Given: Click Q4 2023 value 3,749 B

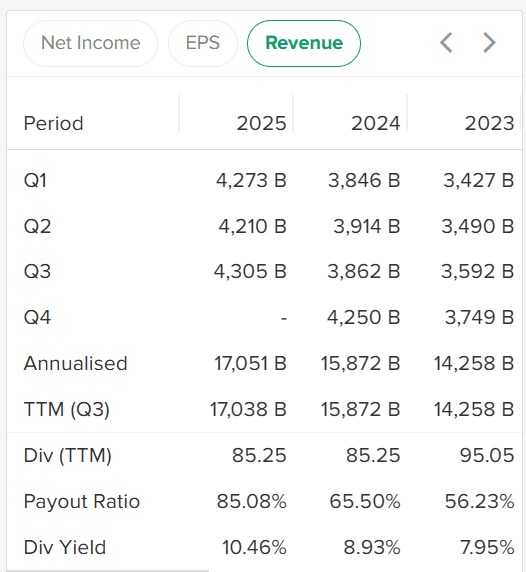Looking at the screenshot, I should (479, 317).
